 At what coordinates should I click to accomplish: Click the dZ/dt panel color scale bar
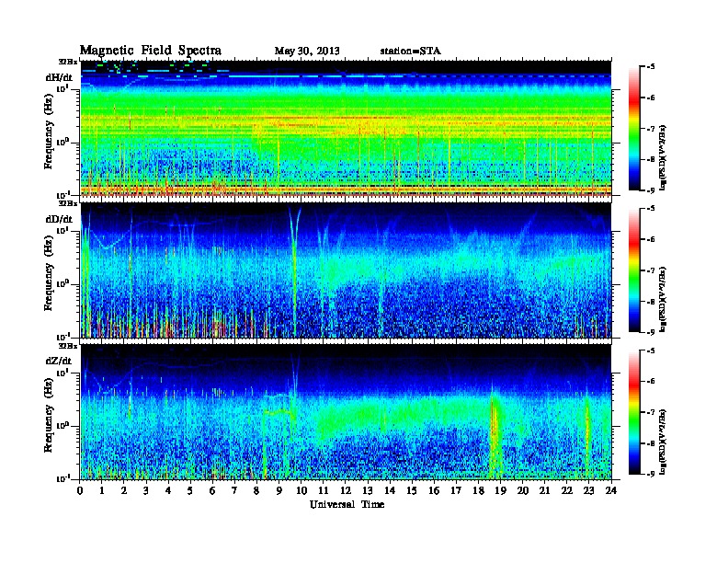click(634, 412)
